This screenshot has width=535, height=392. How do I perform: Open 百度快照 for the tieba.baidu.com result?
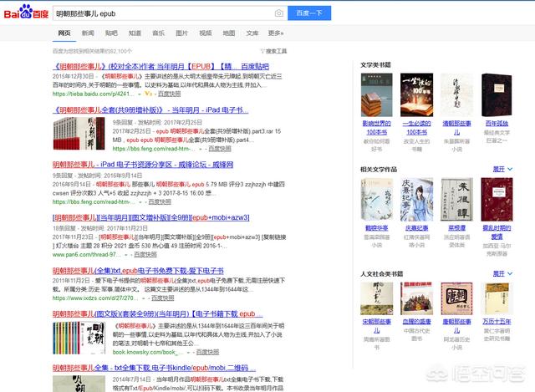click(169, 94)
